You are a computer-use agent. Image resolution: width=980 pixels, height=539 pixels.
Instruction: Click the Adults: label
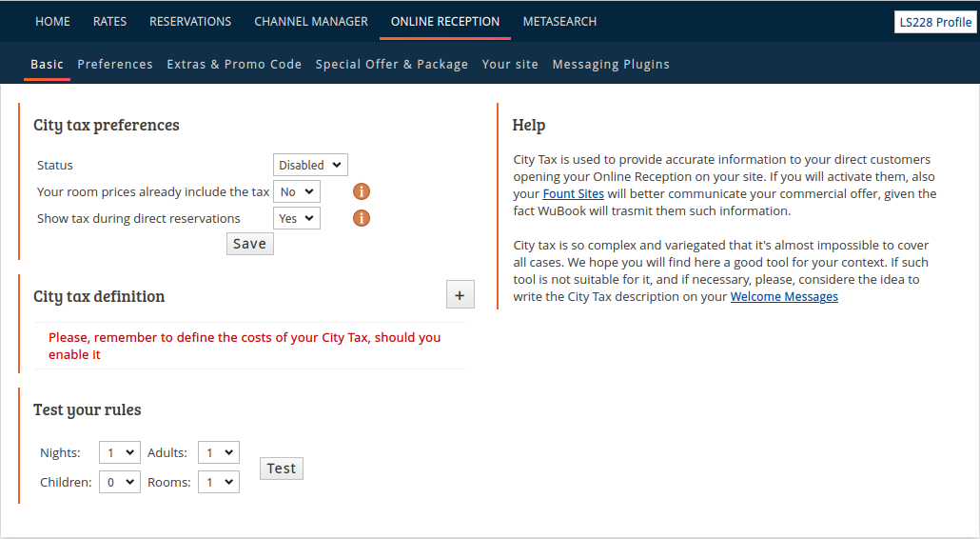[167, 452]
